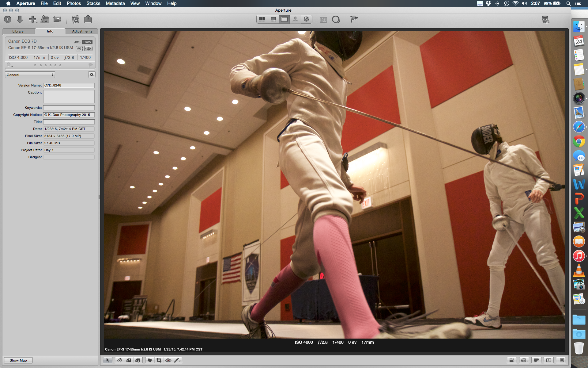Click the Share export icon in toolbar

(x=88, y=19)
